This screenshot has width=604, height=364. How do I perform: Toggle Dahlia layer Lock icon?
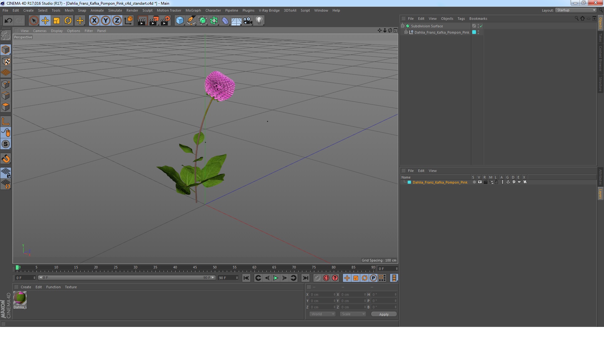click(496, 182)
